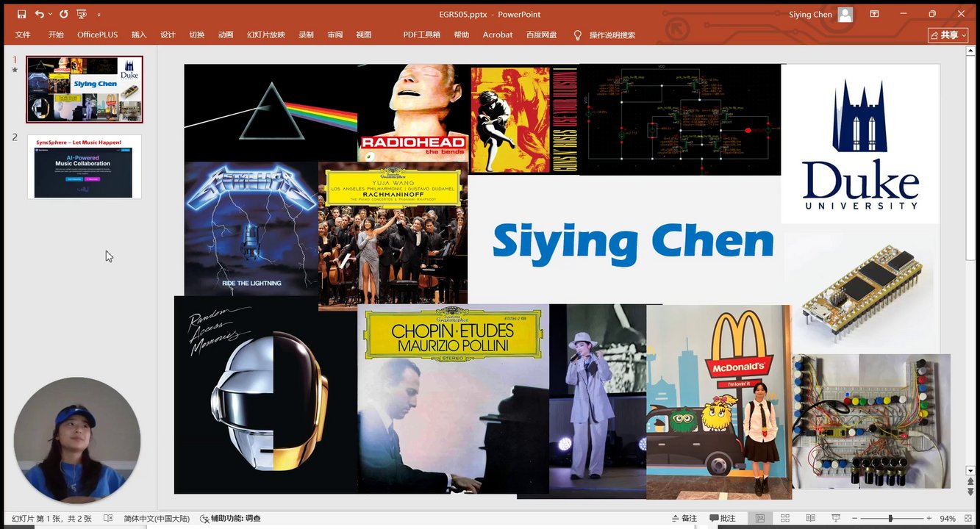This screenshot has width=980, height=529.
Task: Open the 帮助 tab
Action: click(462, 35)
